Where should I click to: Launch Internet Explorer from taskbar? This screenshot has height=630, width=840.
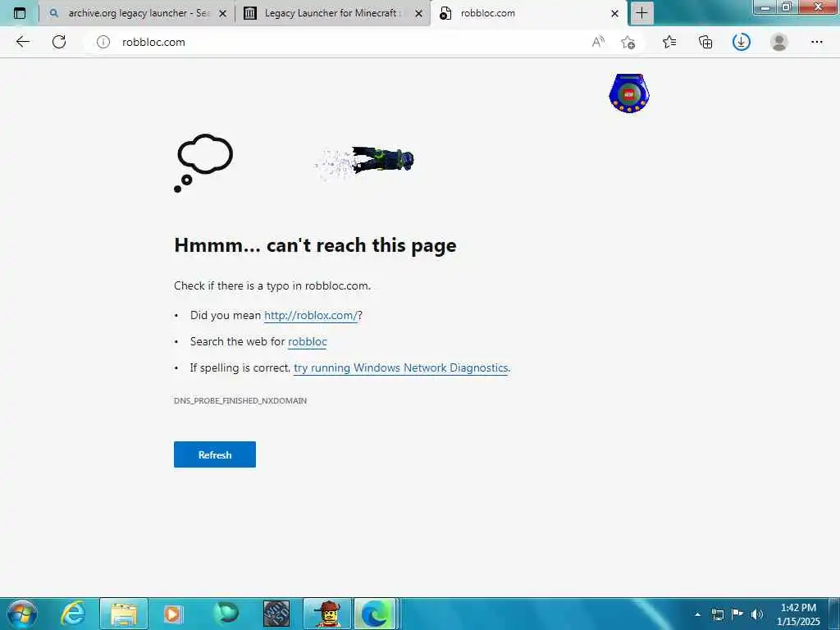pyautogui.click(x=72, y=614)
